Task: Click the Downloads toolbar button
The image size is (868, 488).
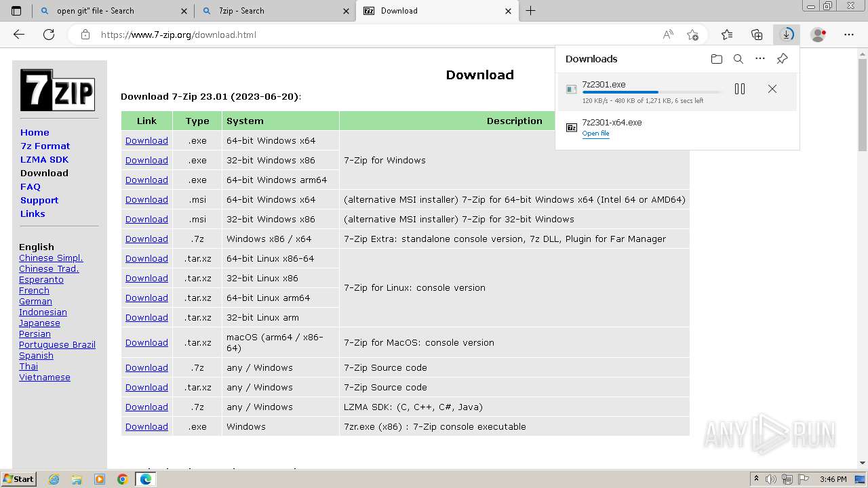Action: pyautogui.click(x=787, y=35)
